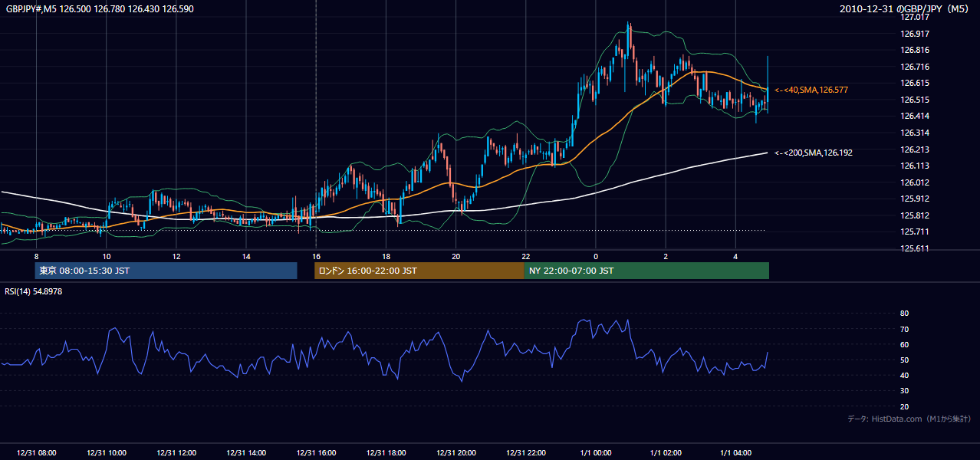Click the 12/31 20:00 time axis label
The width and height of the screenshot is (980, 460).
455,452
